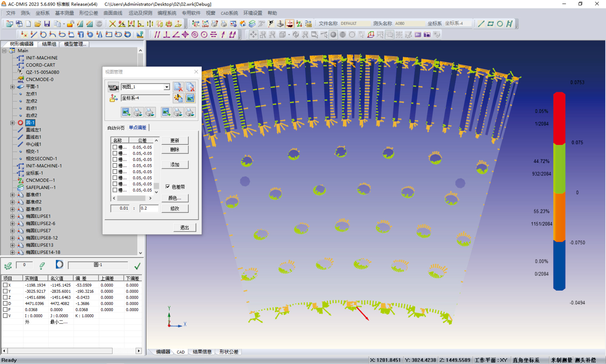Click the 更新 button
The image size is (606, 364).
175,141
